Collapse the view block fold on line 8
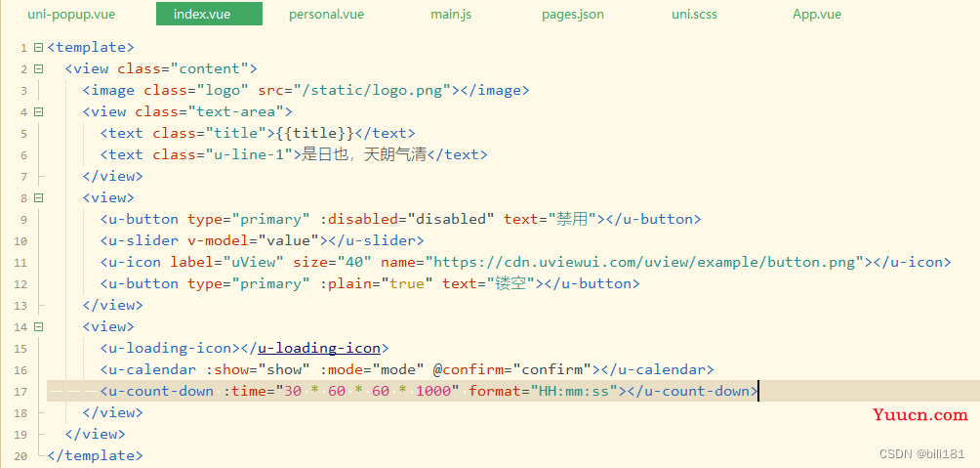980x468 pixels. pyautogui.click(x=38, y=197)
